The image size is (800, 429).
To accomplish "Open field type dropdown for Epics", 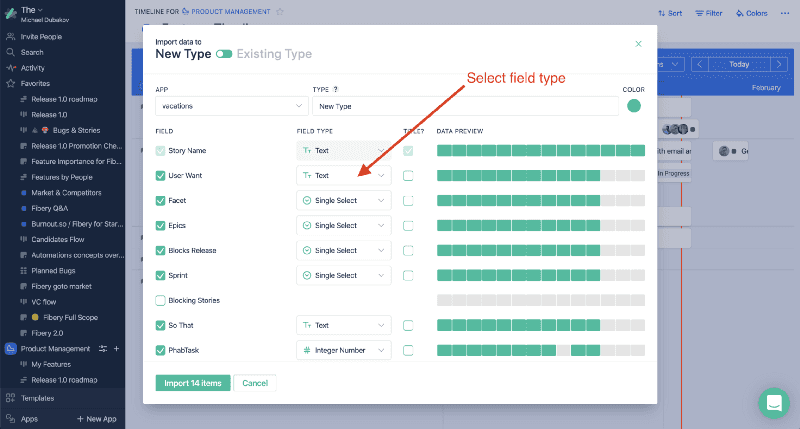I will (x=344, y=225).
